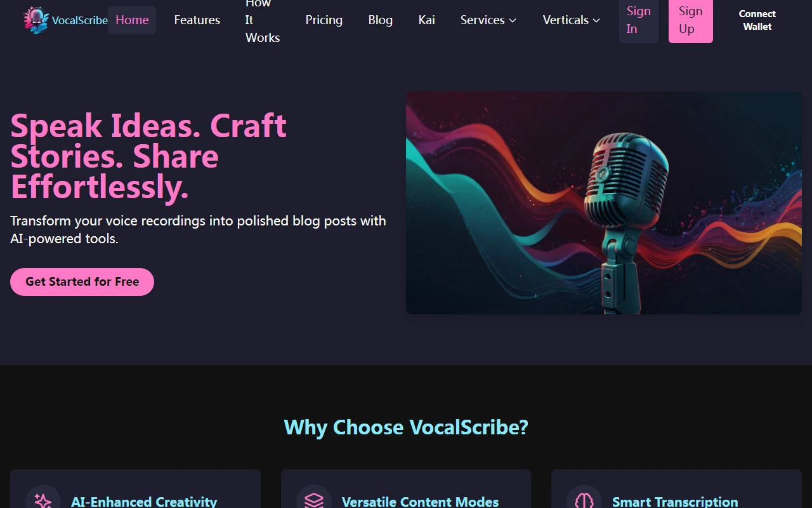Click the Get Started for Free button

82,281
